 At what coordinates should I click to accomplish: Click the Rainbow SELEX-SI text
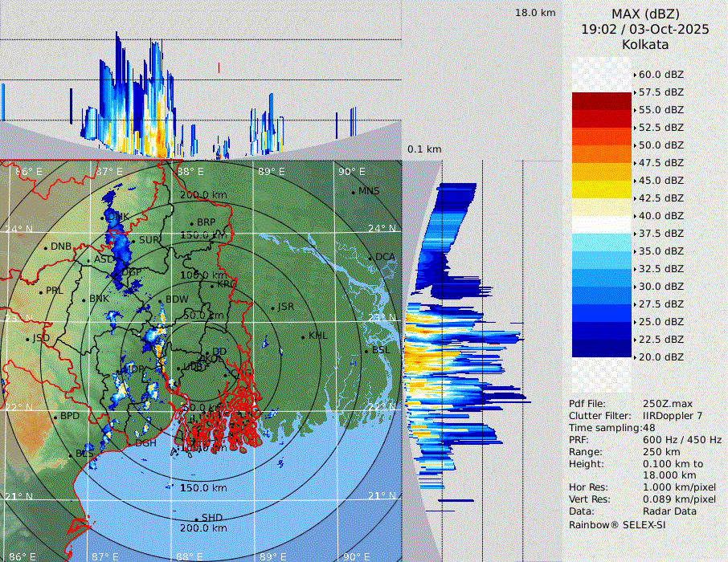point(617,525)
